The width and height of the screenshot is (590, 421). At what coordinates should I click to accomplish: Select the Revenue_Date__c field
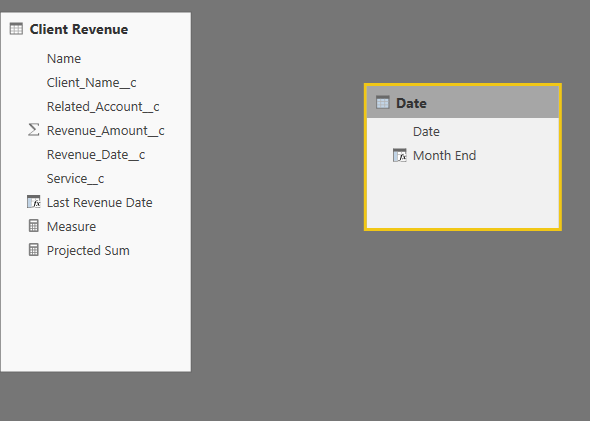96,155
